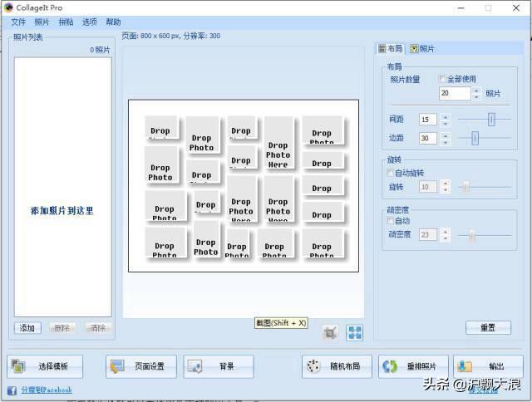
Task: Click the 间距 spacing slider handle
Action: point(491,120)
